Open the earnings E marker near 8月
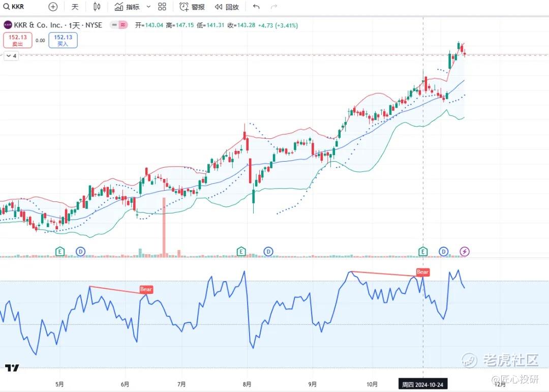 (241, 251)
